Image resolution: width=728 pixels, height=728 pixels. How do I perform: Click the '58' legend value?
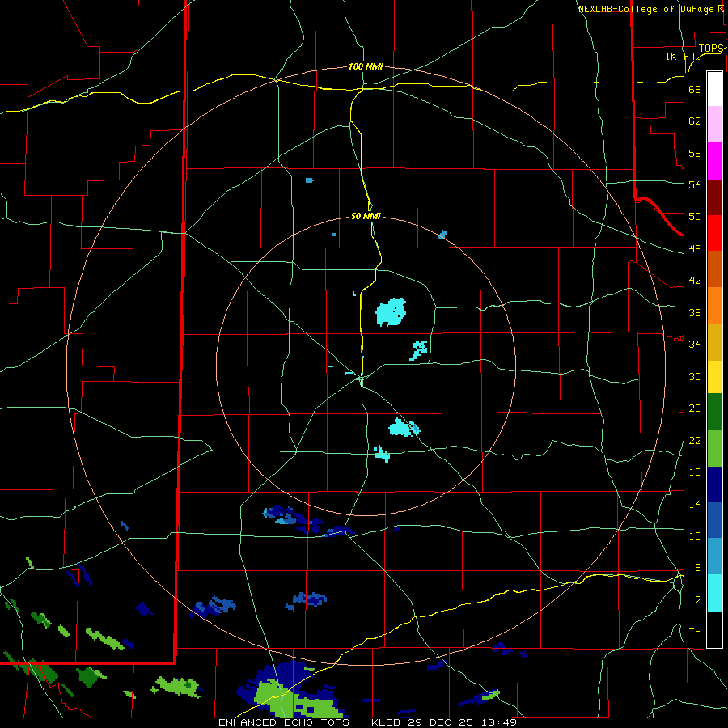click(x=695, y=153)
